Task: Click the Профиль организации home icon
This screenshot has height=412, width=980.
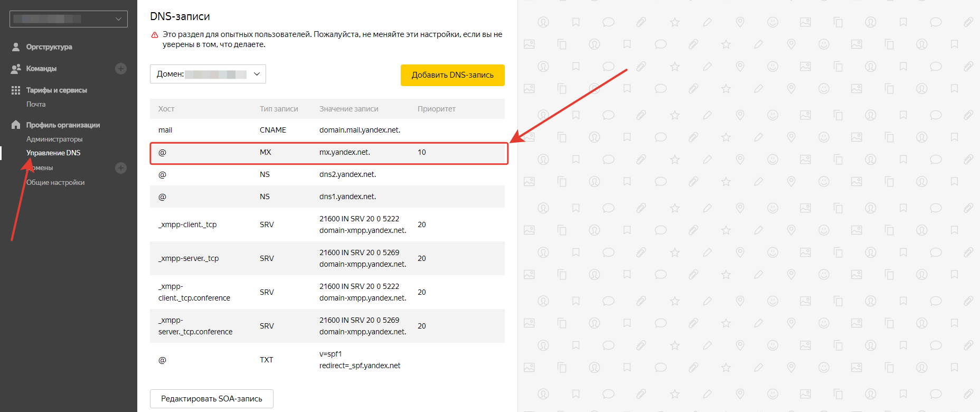Action: click(x=16, y=125)
